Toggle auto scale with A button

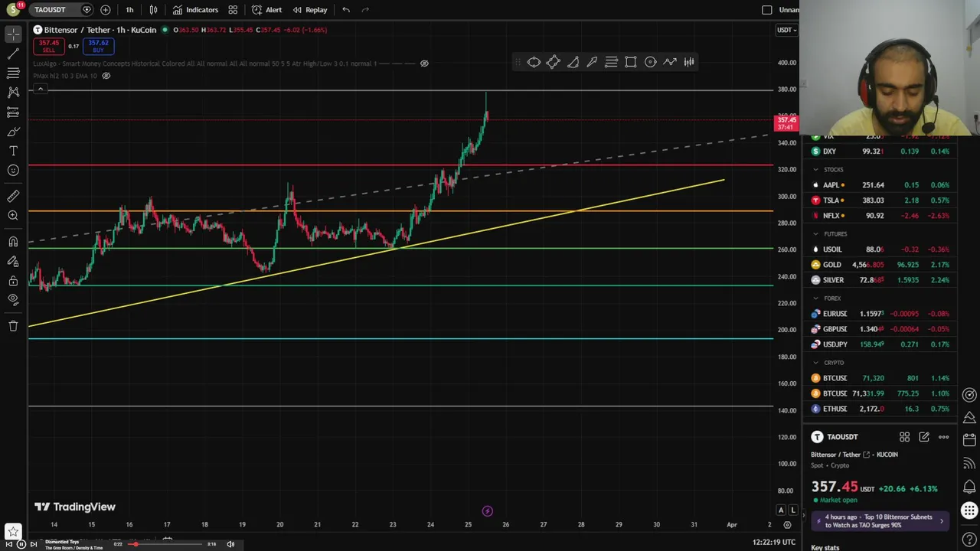tap(781, 510)
